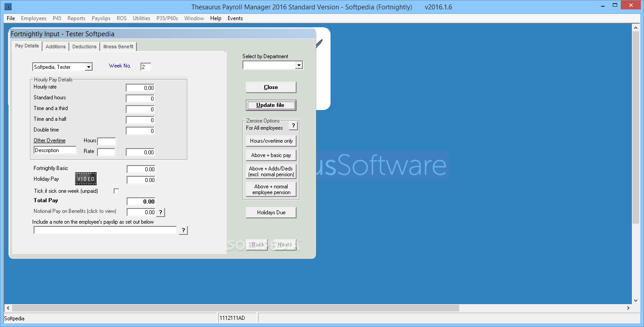The width and height of the screenshot is (644, 327).
Task: Click the VIDEO icon beside Holiday Pay
Action: tap(85, 179)
